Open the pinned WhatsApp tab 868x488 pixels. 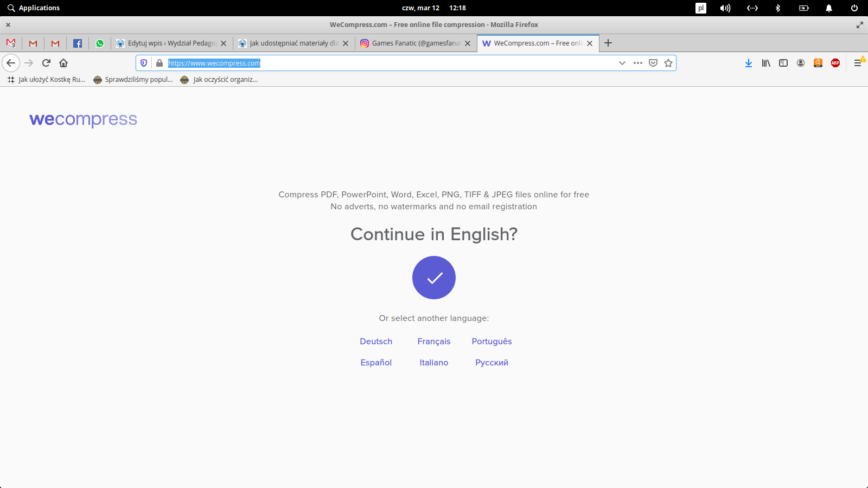pos(100,43)
